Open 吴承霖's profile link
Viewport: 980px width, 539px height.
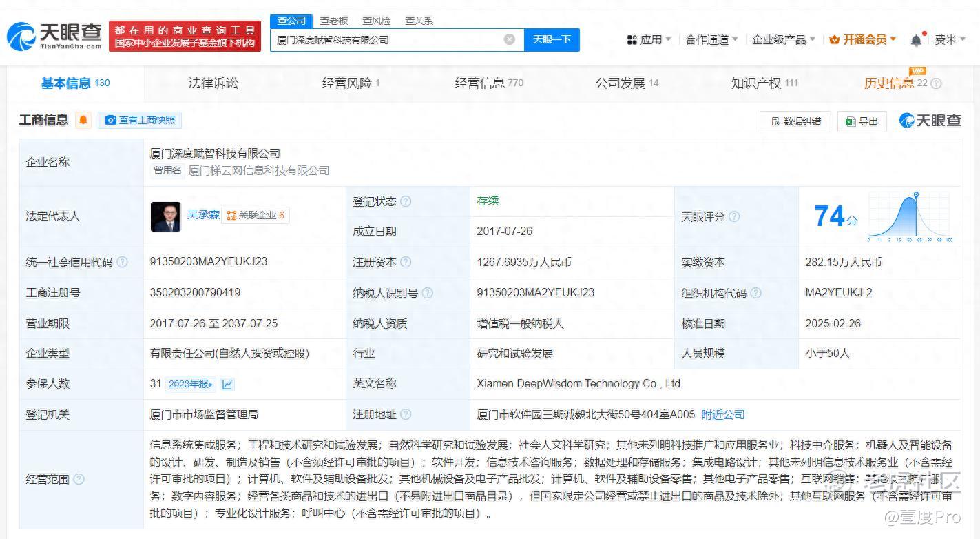pyautogui.click(x=203, y=215)
